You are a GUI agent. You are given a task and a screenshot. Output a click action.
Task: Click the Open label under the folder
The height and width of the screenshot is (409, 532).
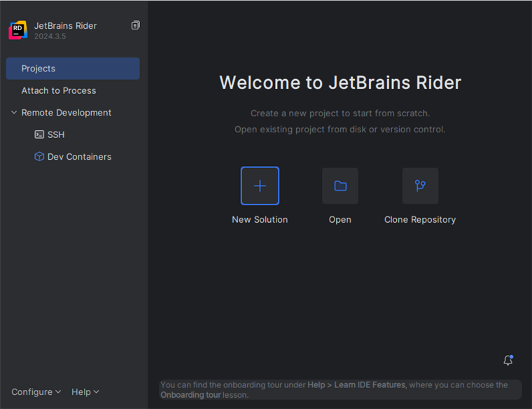click(340, 220)
